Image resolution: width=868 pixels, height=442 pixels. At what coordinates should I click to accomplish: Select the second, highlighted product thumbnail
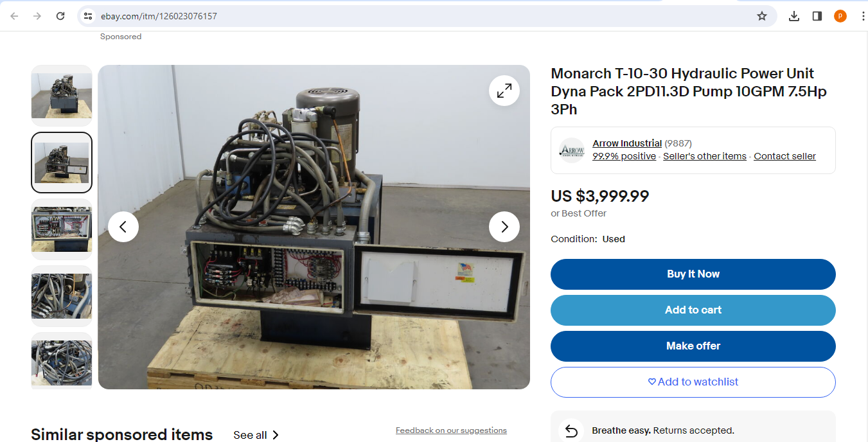coord(62,163)
